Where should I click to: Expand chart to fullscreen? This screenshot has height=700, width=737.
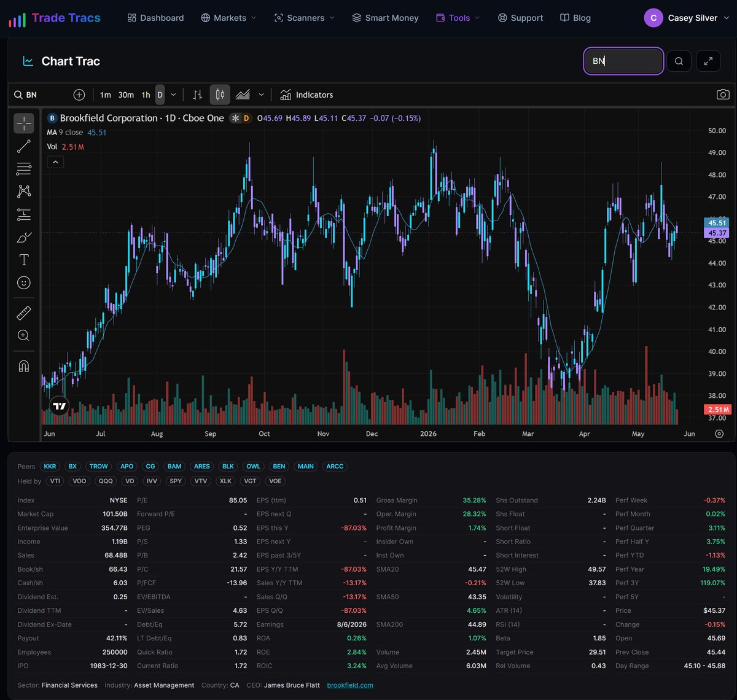709,61
